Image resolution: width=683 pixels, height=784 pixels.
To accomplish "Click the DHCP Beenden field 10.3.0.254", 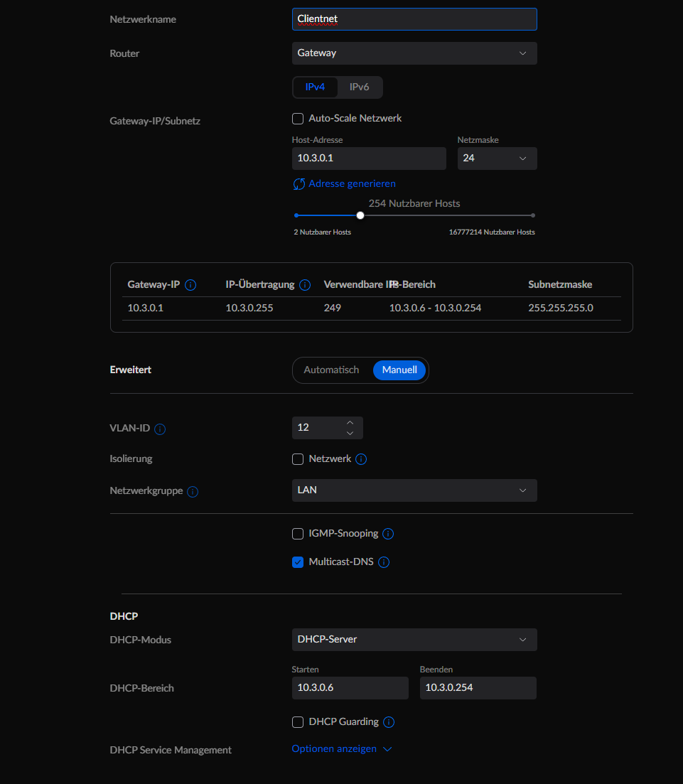I will coord(478,687).
